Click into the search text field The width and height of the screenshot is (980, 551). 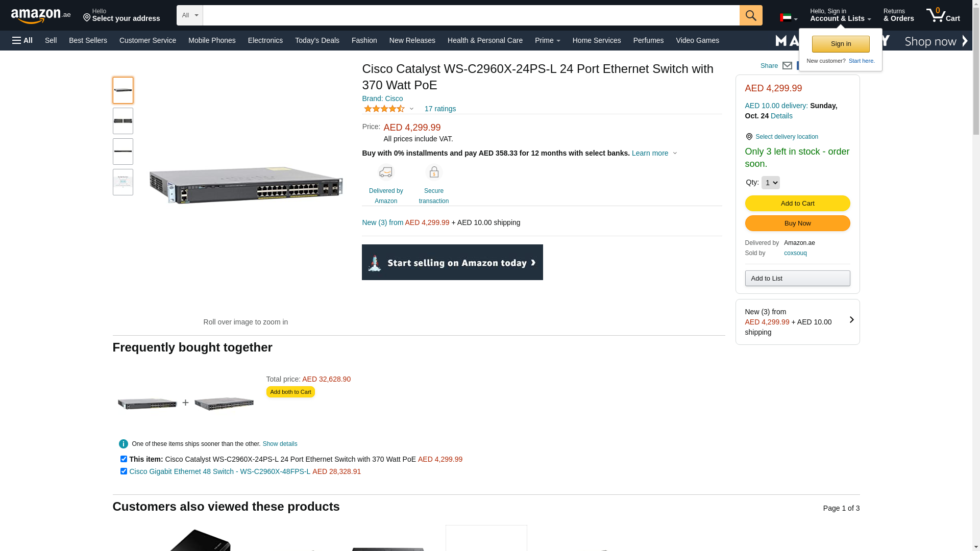coord(471,15)
